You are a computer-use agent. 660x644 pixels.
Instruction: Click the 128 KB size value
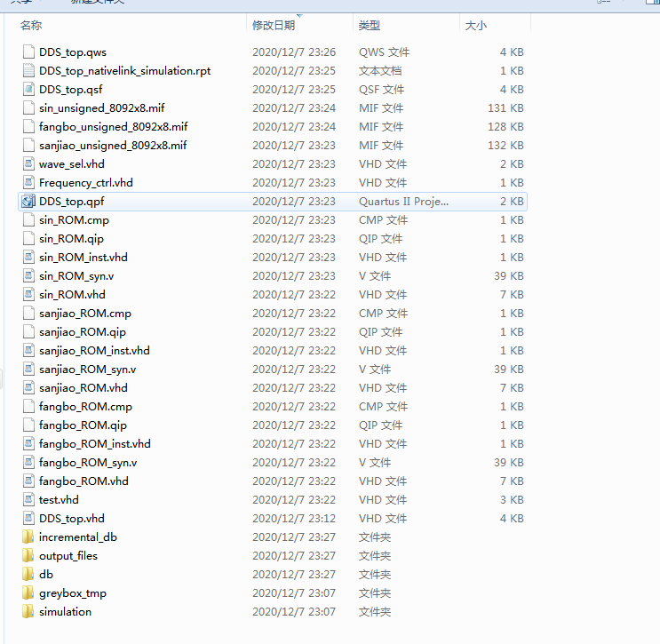click(x=505, y=126)
